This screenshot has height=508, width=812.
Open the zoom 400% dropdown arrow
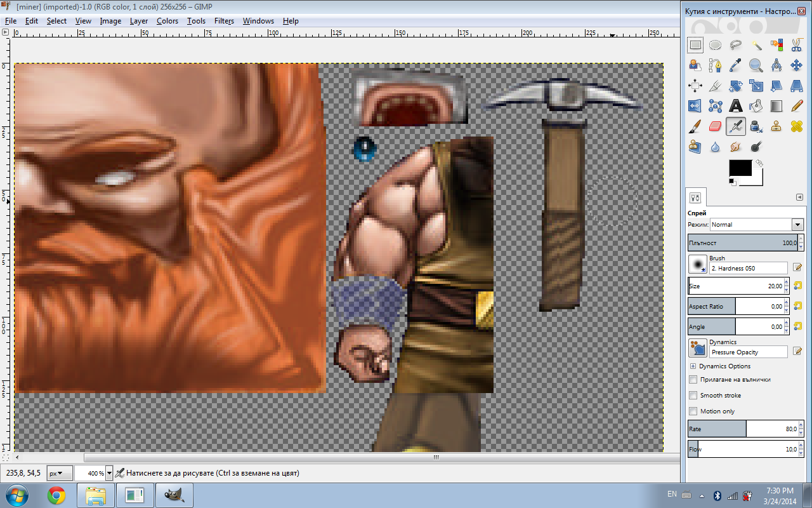(x=109, y=473)
